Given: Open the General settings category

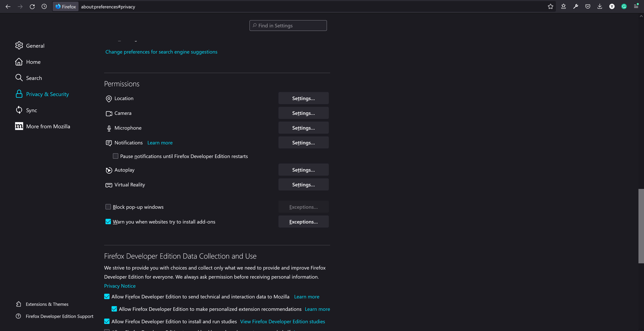Looking at the screenshot, I should (35, 46).
